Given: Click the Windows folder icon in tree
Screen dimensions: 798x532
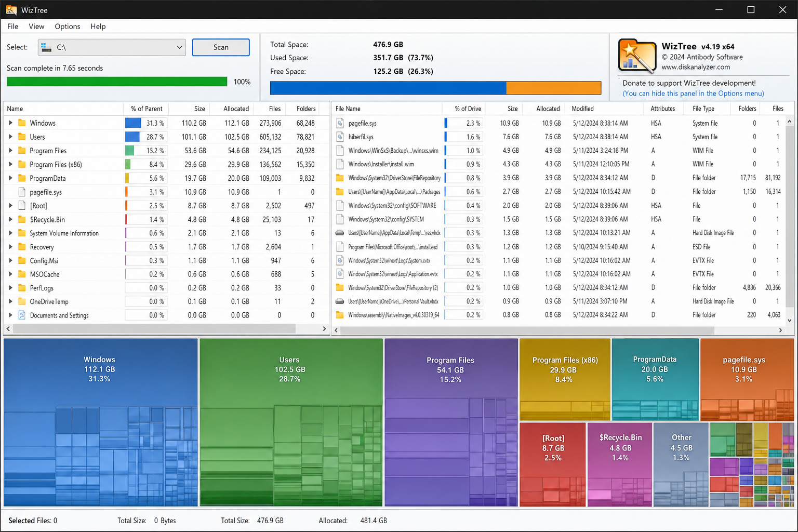Looking at the screenshot, I should tap(22, 123).
